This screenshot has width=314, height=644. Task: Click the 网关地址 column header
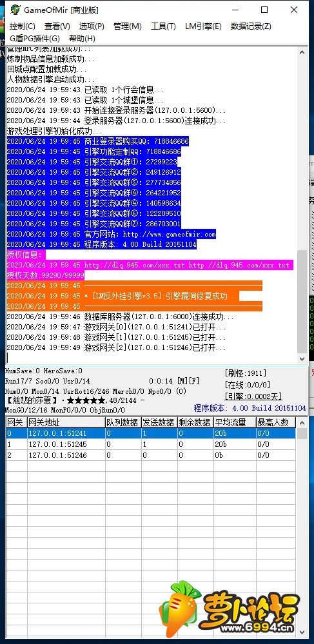tap(66, 422)
